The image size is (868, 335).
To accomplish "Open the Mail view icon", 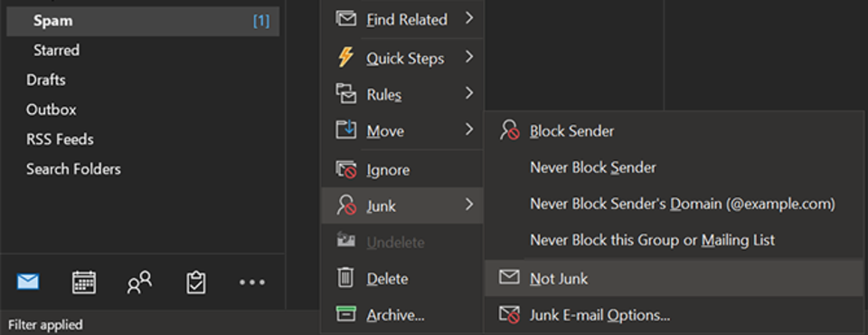I will (28, 282).
